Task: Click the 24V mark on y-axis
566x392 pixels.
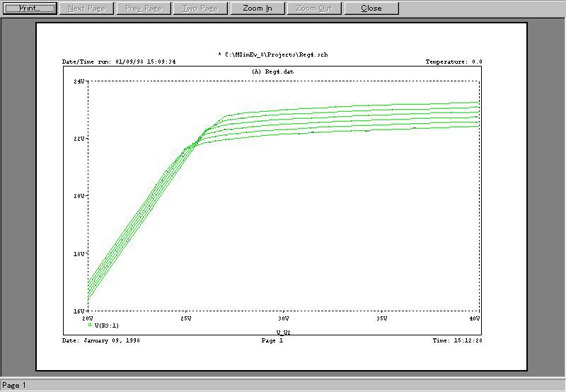Action: point(79,81)
